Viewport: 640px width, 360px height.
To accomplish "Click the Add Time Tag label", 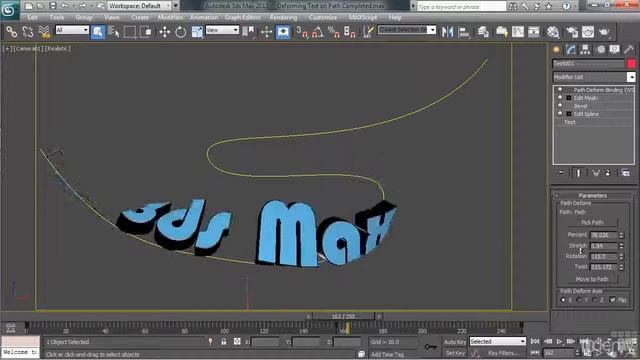I will coord(387,354).
